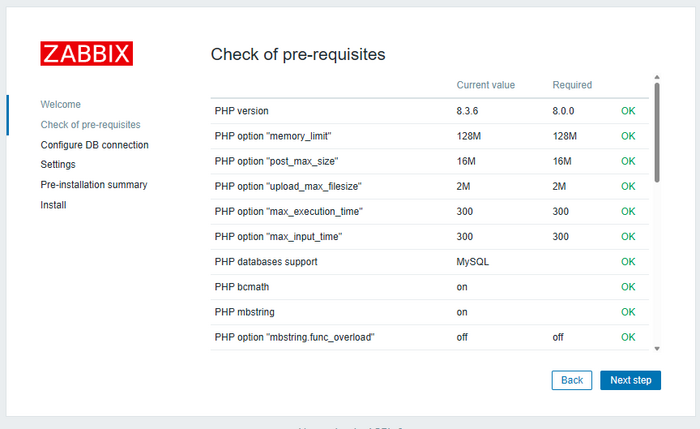Click the prerequisites list scrollbar thumb

(657, 133)
